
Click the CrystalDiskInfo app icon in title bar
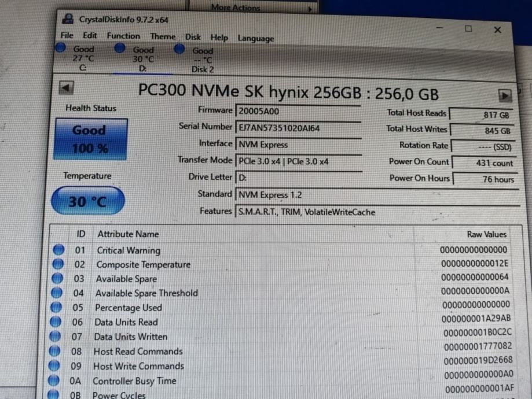[x=68, y=19]
